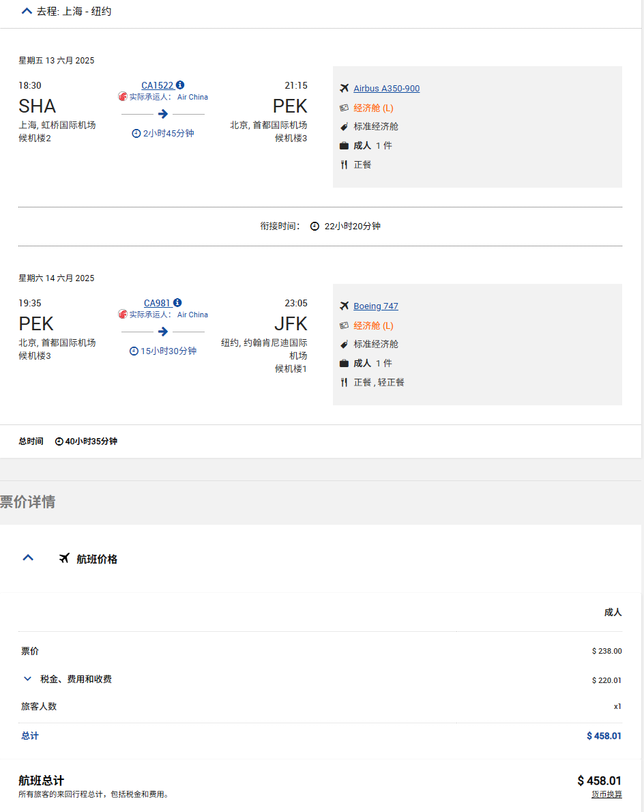Viewport: 644px width, 812px height.
Task: Open flight number CA981 link
Action: (x=158, y=303)
